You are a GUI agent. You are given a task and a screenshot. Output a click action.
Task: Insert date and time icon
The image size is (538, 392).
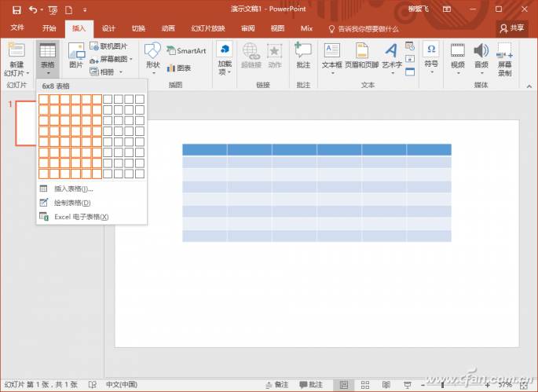(x=410, y=46)
